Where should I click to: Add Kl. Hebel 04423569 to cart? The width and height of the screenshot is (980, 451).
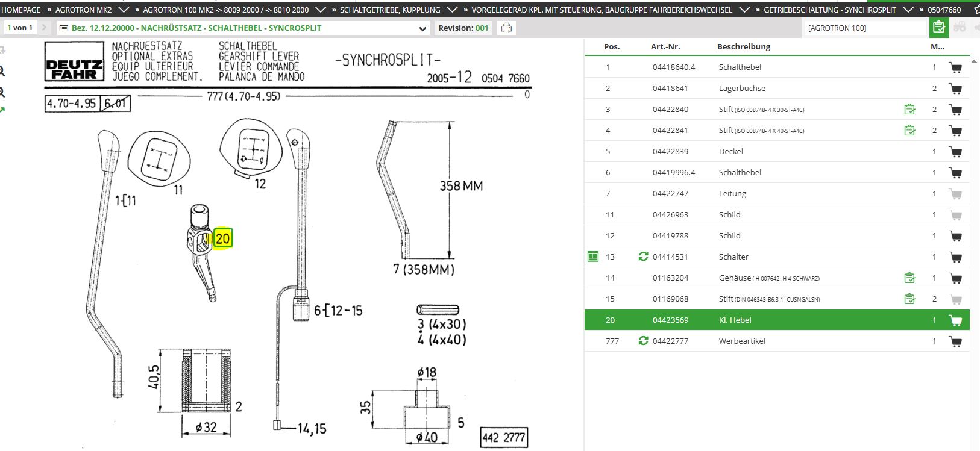coord(955,320)
